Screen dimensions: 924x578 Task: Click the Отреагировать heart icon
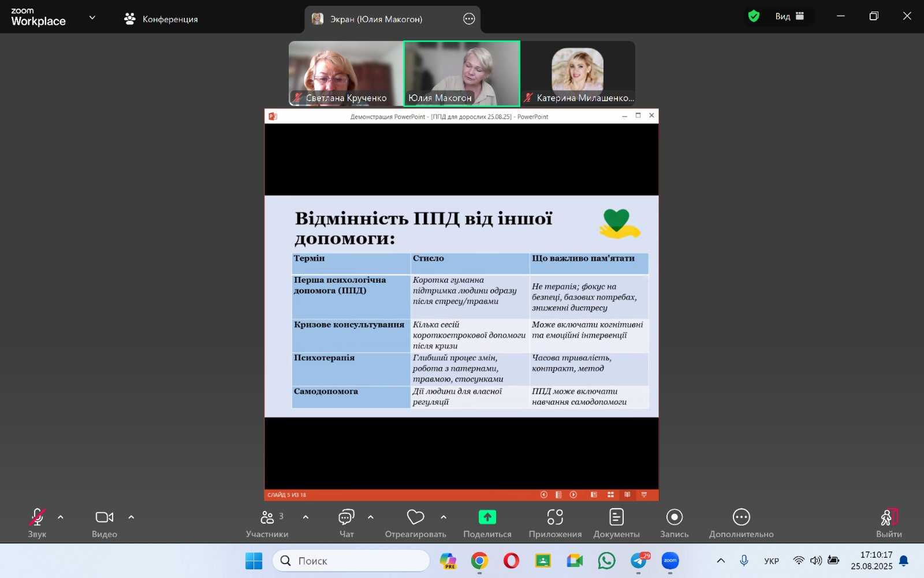tap(415, 518)
